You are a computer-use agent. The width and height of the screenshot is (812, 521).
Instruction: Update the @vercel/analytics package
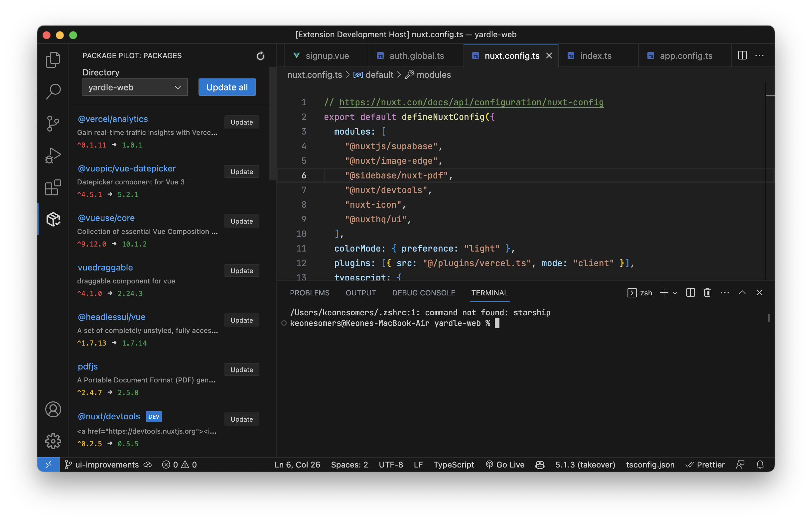tap(241, 122)
